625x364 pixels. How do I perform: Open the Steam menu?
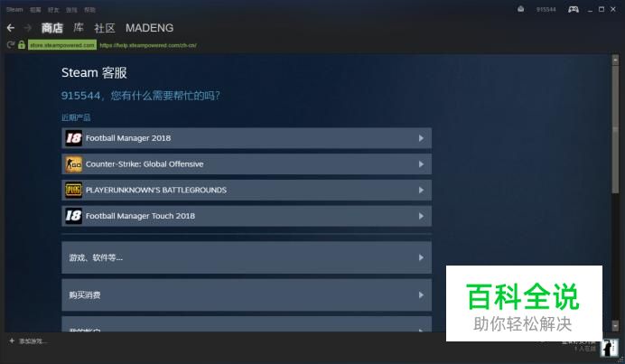coord(14,9)
